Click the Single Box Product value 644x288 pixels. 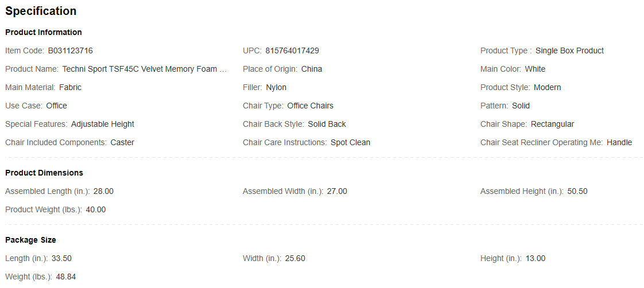(x=569, y=50)
